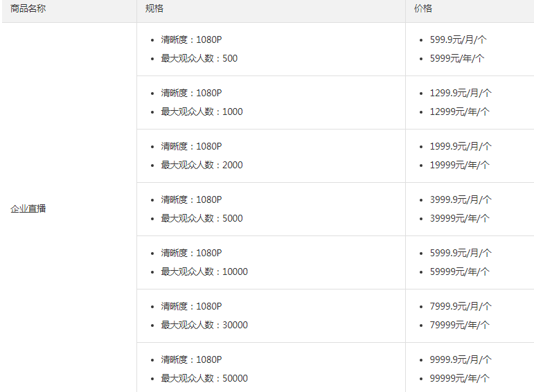Click the 59999元/年/个 price entry
The height and width of the screenshot is (392, 534).
[x=460, y=271]
